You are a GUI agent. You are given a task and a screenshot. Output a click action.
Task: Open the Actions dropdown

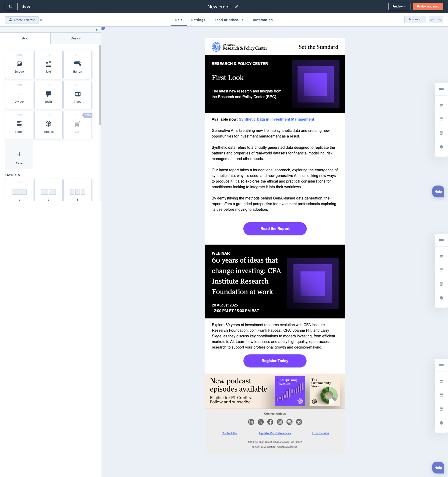tap(415, 19)
